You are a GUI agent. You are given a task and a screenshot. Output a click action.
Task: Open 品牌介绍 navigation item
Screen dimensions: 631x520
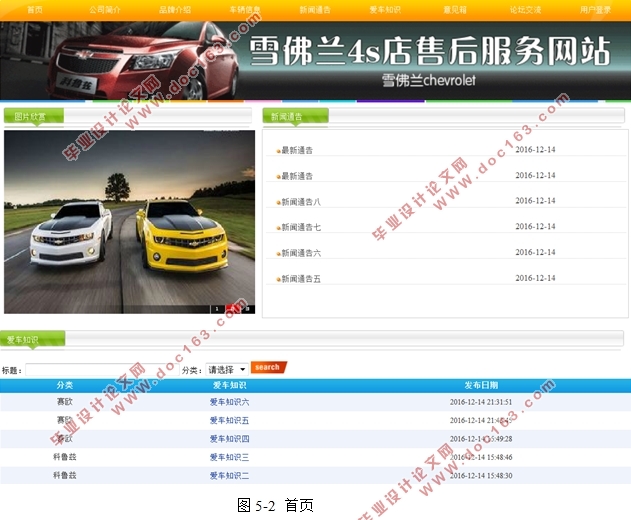click(175, 10)
